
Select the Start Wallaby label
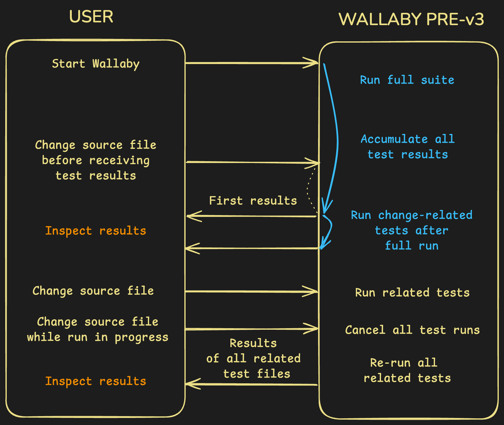pyautogui.click(x=96, y=64)
